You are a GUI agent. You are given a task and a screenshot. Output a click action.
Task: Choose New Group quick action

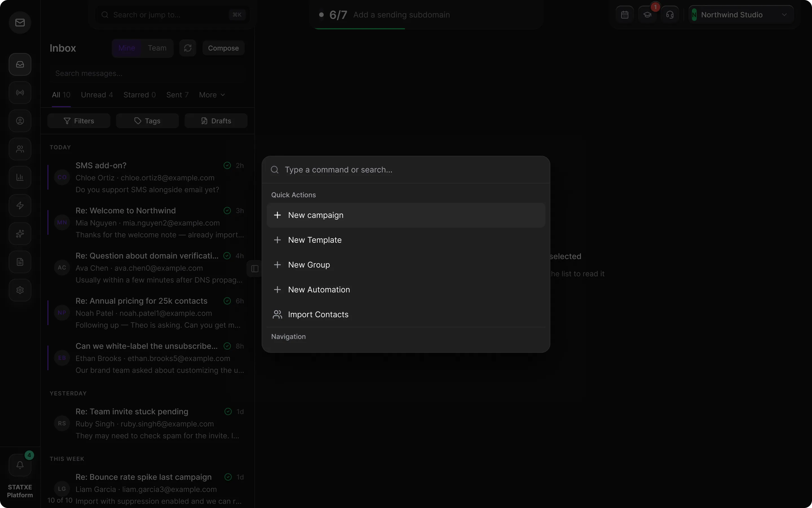[x=406, y=265]
